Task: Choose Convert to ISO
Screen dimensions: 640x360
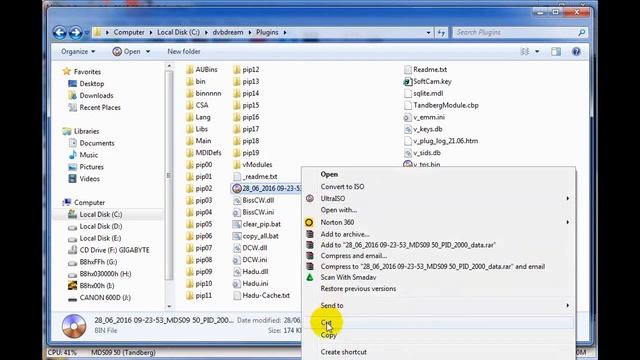Action: [342, 187]
